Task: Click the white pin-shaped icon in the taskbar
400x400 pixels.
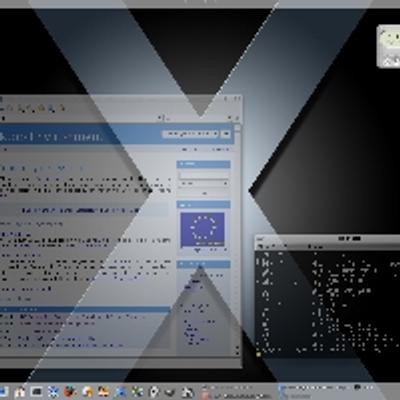Action: click(154, 392)
